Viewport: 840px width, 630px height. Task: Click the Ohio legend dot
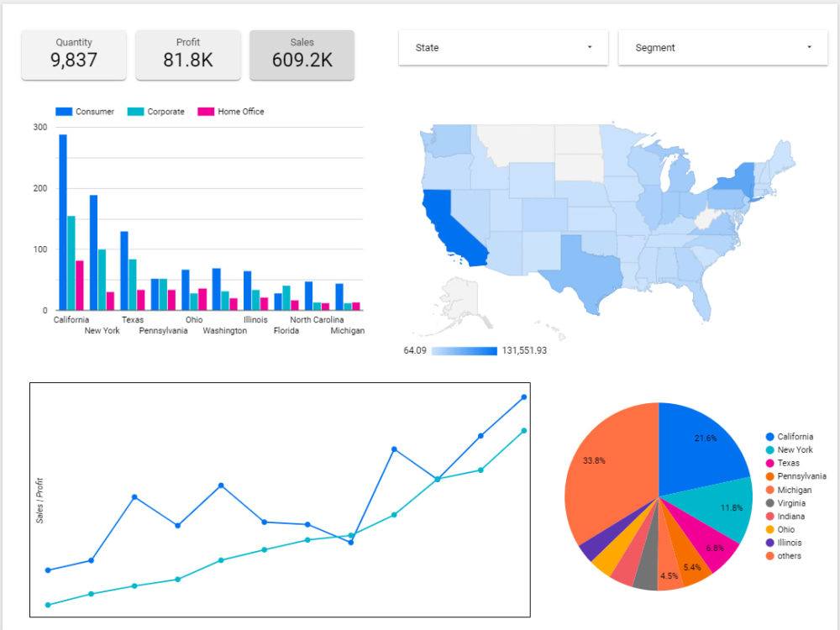pos(769,529)
